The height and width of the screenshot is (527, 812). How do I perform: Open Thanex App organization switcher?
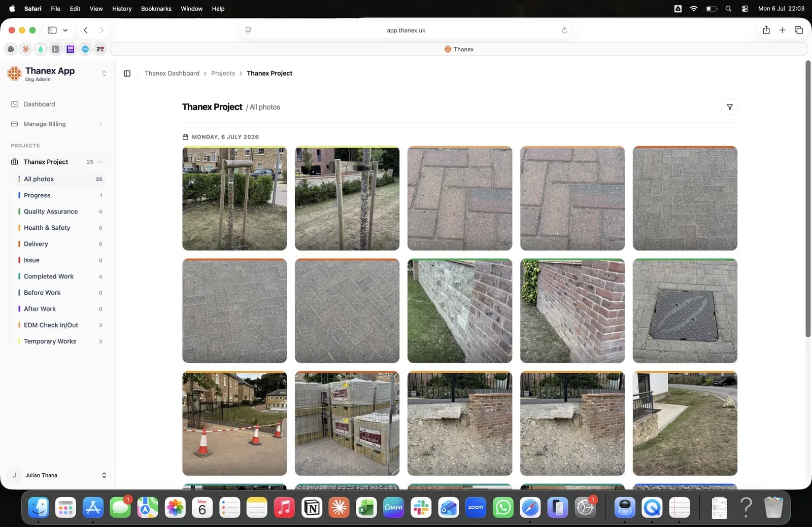[x=104, y=74]
